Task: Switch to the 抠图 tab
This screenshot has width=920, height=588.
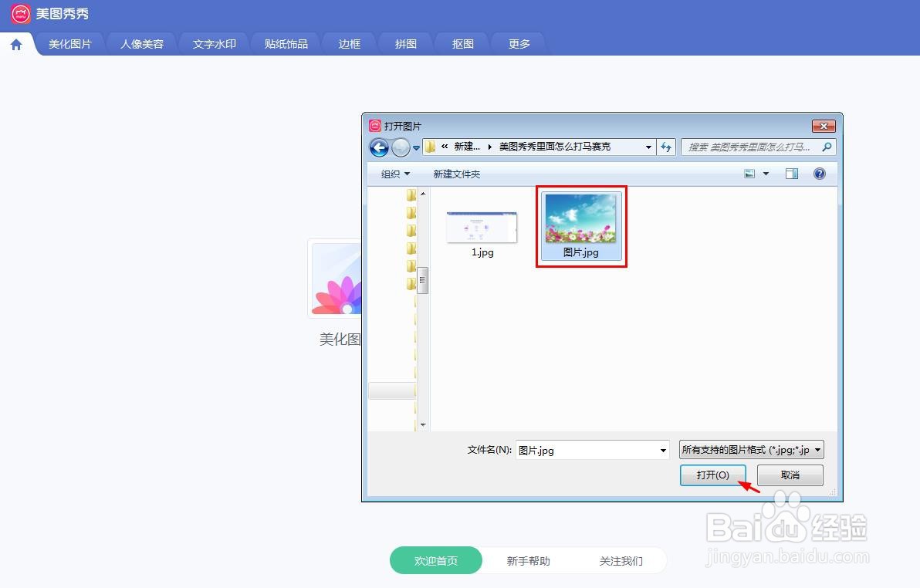Action: 462,44
